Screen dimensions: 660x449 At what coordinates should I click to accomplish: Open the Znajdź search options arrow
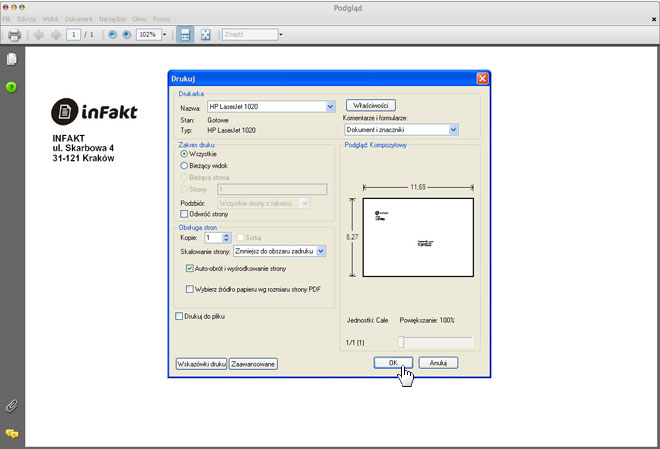[x=281, y=35]
